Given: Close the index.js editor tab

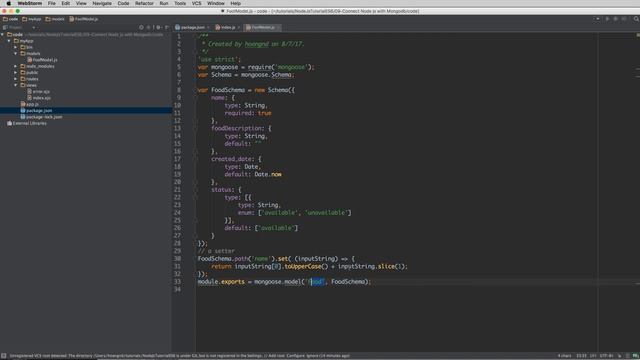Looking at the screenshot, I should (239, 27).
